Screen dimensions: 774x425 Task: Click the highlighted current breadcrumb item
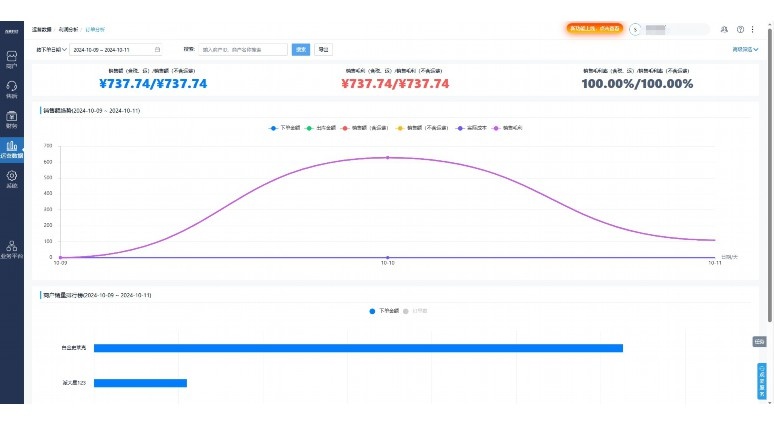coord(95,30)
